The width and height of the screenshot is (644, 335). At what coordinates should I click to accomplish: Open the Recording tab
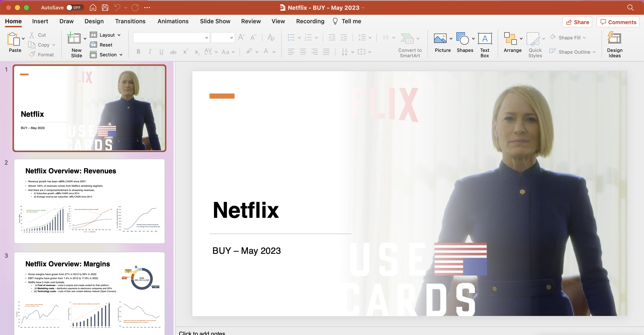click(x=310, y=21)
